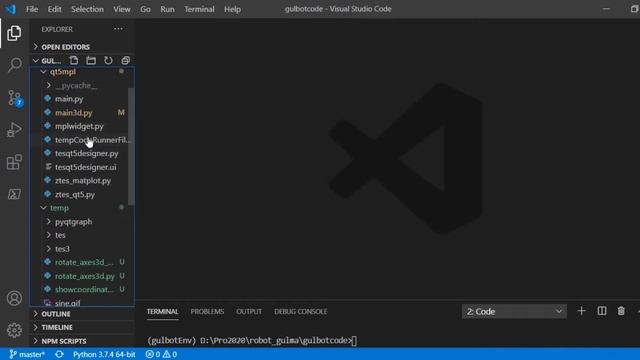Image resolution: width=640 pixels, height=360 pixels.
Task: Open Manage settings gear
Action: coord(14,330)
